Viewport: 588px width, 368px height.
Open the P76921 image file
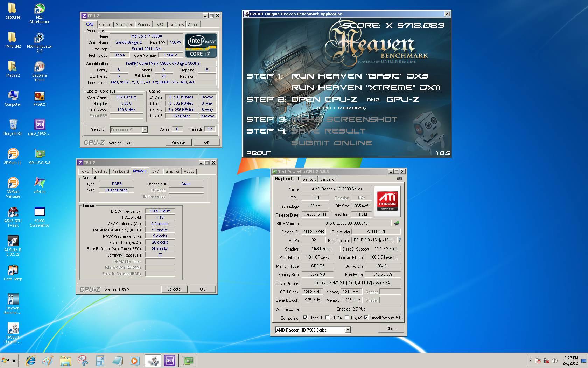[39, 98]
